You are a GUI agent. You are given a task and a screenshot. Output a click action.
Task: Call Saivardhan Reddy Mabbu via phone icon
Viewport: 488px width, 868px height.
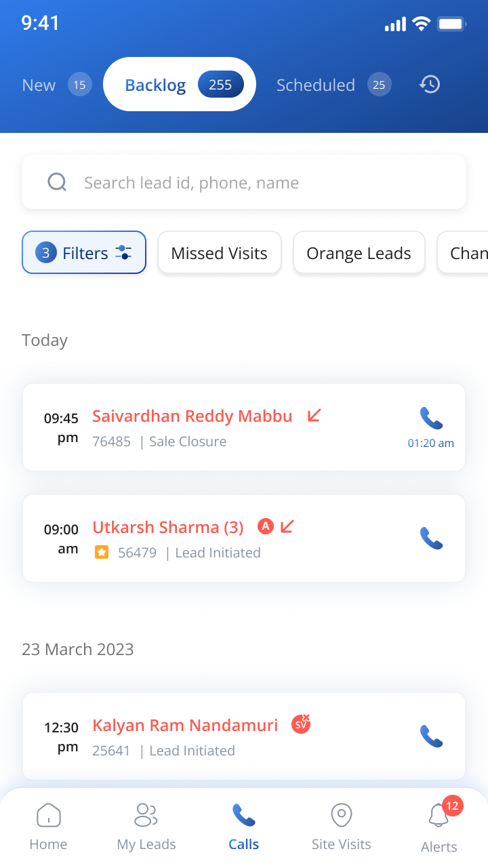[431, 418]
